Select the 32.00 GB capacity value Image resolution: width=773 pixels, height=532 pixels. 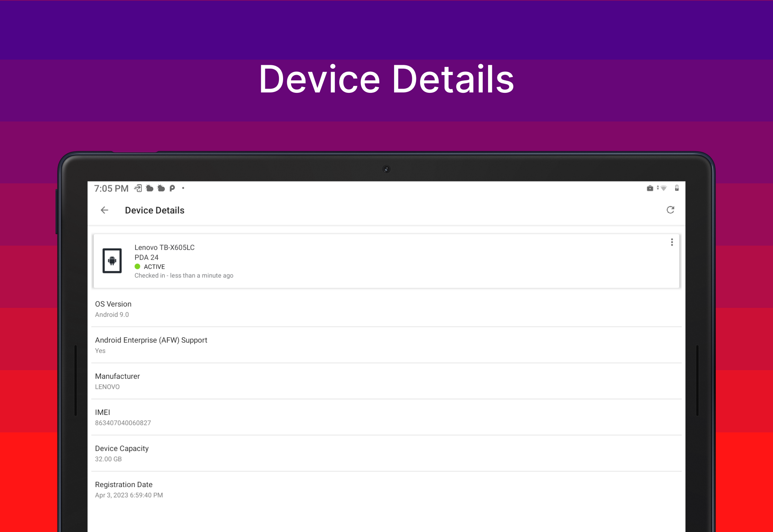pos(108,459)
